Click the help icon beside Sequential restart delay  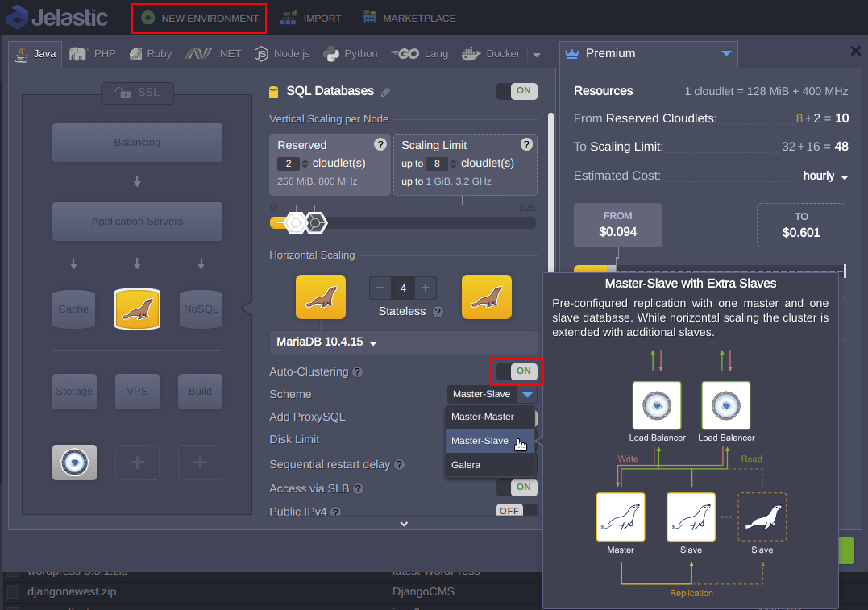399,465
